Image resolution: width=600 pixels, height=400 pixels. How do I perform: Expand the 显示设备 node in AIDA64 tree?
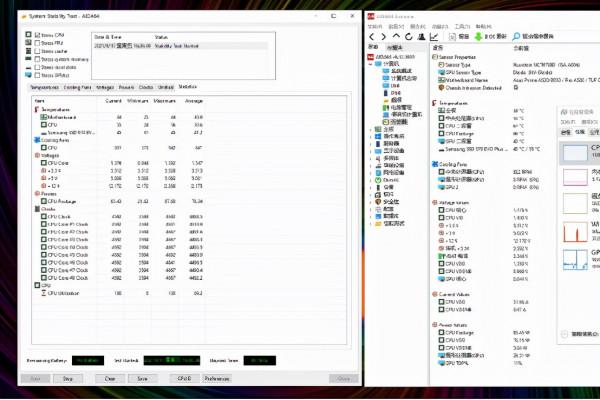click(371, 151)
